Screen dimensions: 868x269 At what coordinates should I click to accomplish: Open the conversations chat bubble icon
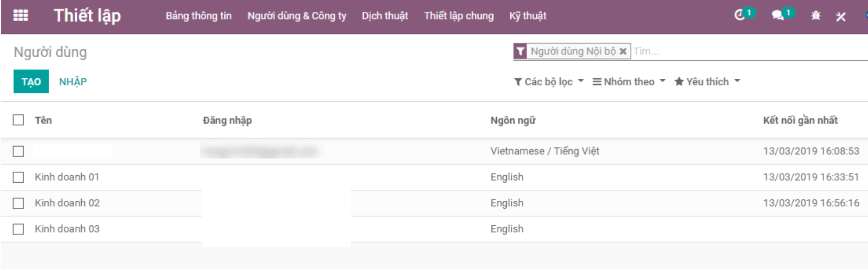coord(778,16)
